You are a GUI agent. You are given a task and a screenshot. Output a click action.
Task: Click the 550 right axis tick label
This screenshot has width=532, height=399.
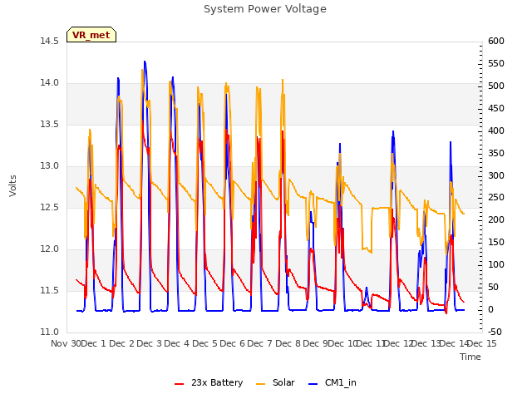(496, 63)
